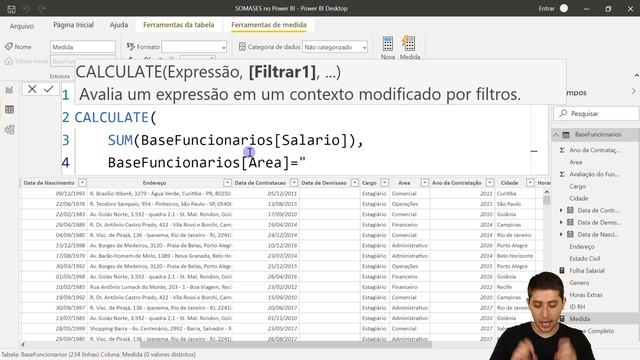Click Entrar to sign in
This screenshot has width=640, height=360.
click(546, 9)
